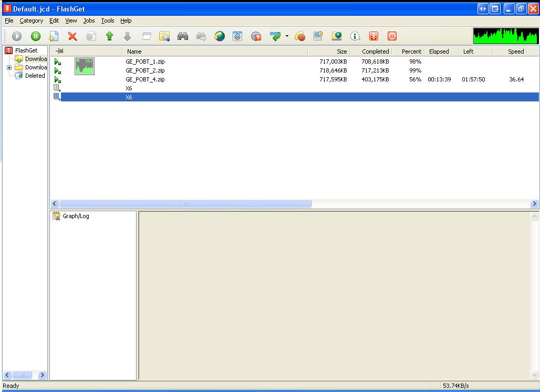
Task: Click the scroll right arrow of job list
Action: click(x=534, y=203)
